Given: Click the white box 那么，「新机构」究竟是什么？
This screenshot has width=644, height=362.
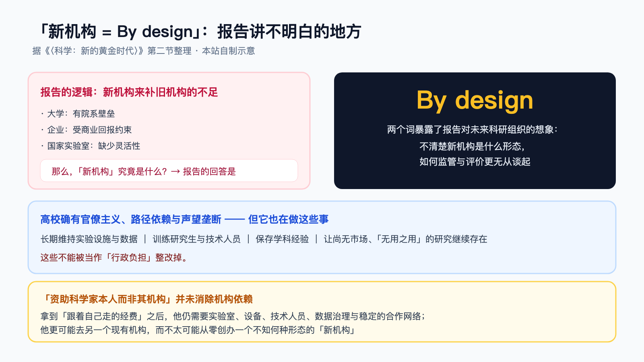Looking at the screenshot, I should click(169, 171).
